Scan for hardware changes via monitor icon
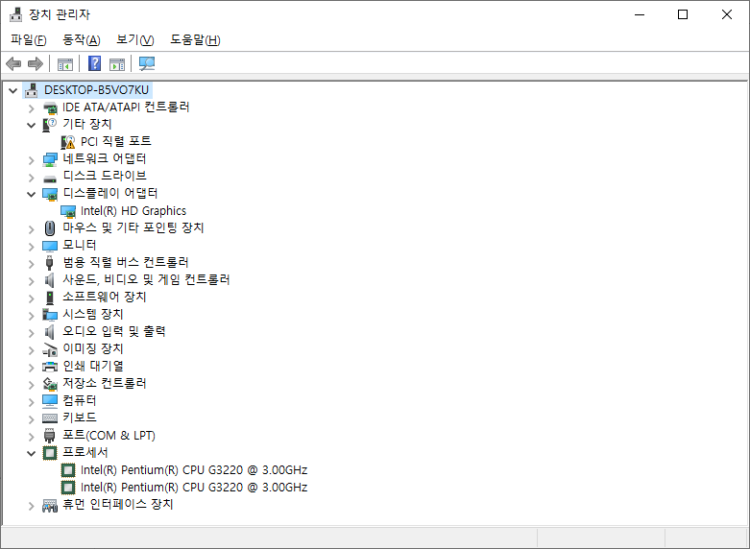The height and width of the screenshot is (549, 750). tap(147, 64)
